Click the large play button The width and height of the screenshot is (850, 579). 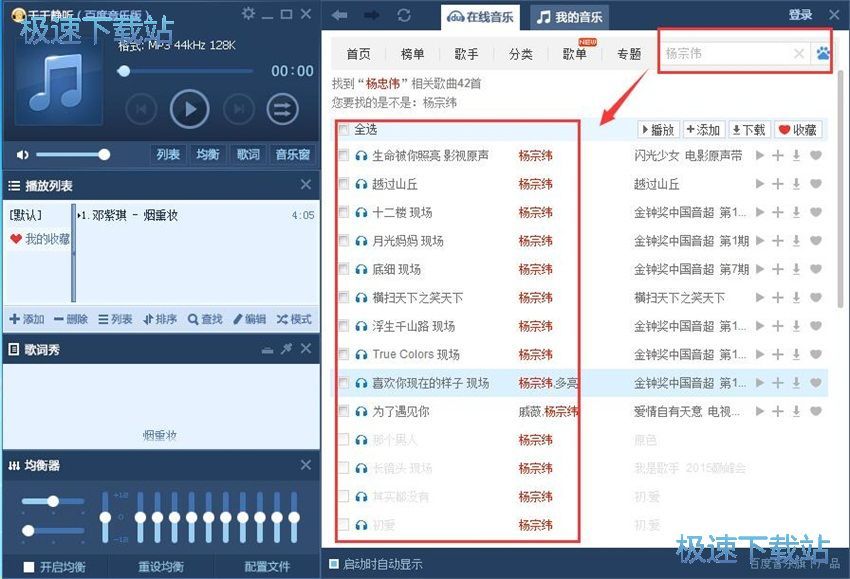coord(189,109)
